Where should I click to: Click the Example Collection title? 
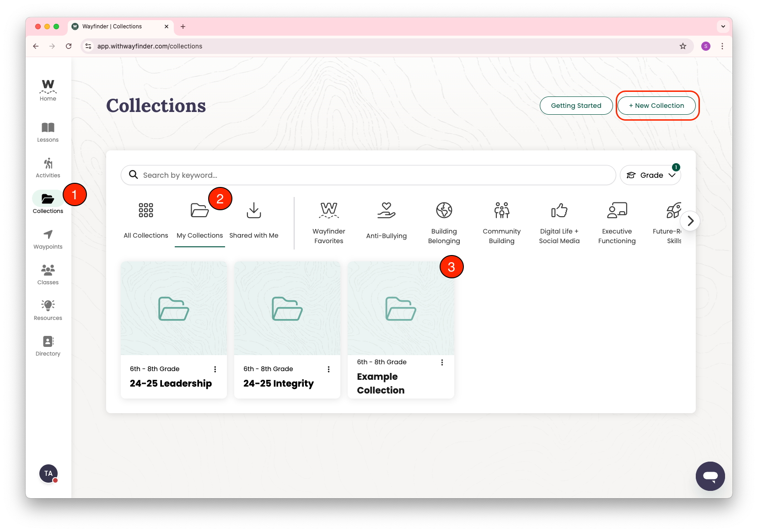(381, 383)
